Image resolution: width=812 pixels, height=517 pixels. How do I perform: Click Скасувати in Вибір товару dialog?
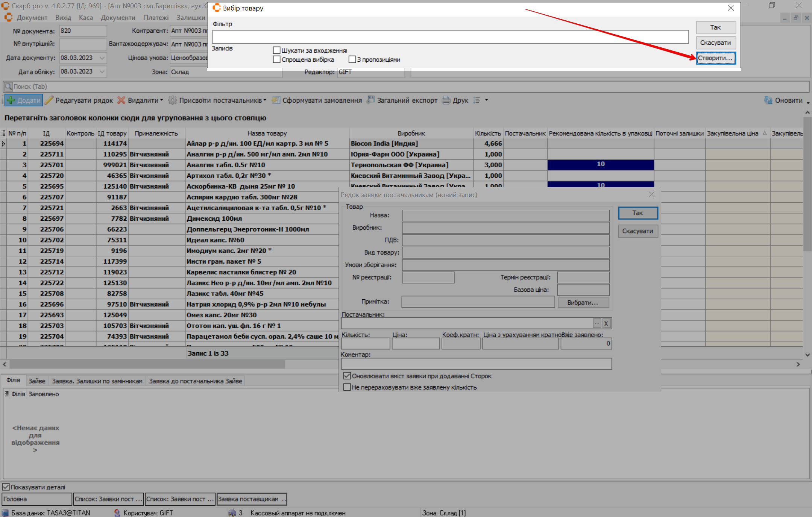point(715,43)
